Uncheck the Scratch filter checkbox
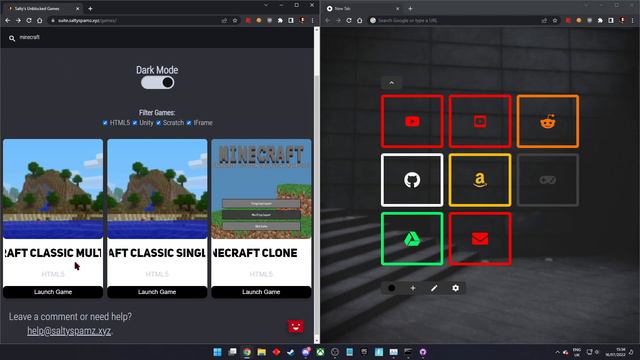Viewport: 640px width, 360px height. coord(158,123)
